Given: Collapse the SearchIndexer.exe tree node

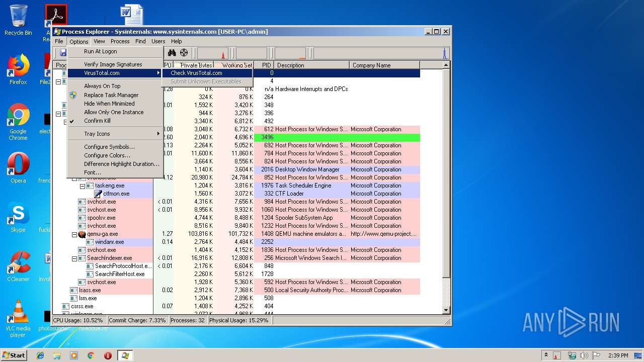Looking at the screenshot, I should (x=74, y=258).
